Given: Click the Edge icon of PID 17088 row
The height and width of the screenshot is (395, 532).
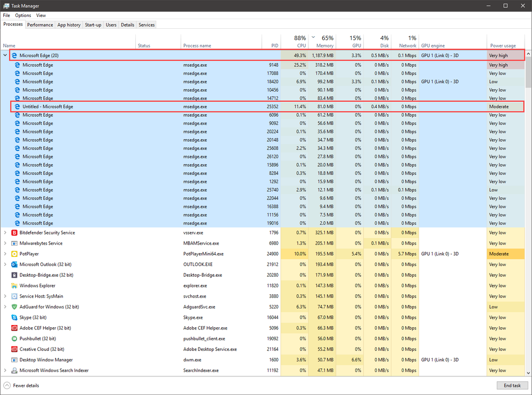Looking at the screenshot, I should pyautogui.click(x=17, y=74).
